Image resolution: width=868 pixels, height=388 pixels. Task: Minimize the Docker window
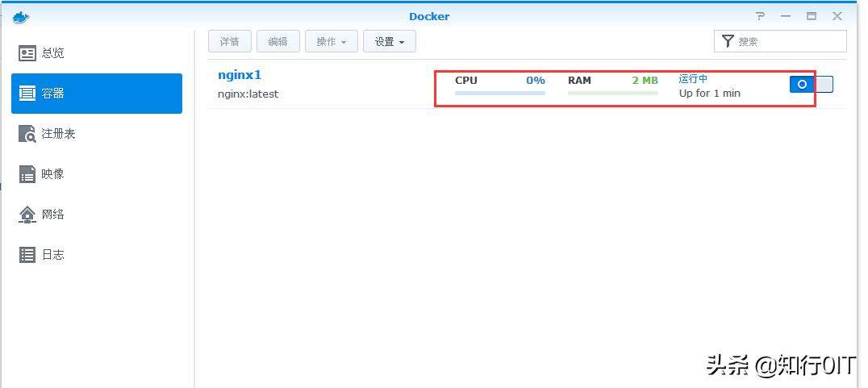(x=786, y=17)
